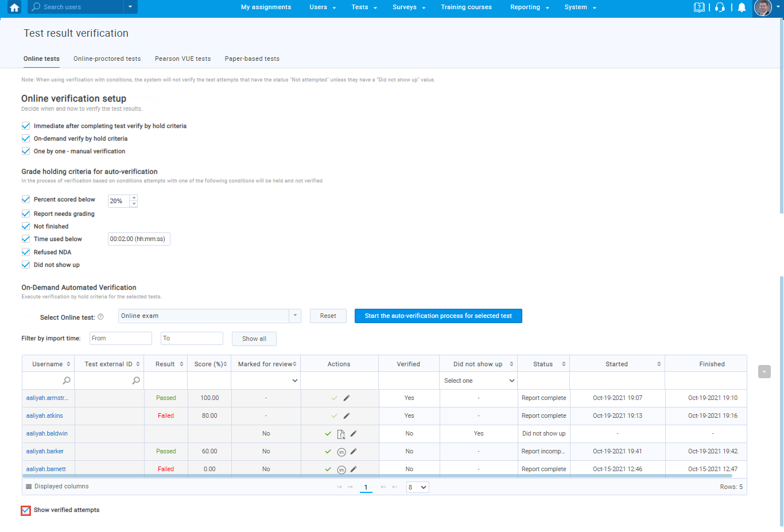Open the aaliyah.atkins user link
Image resolution: width=784 pixels, height=532 pixels.
point(45,416)
